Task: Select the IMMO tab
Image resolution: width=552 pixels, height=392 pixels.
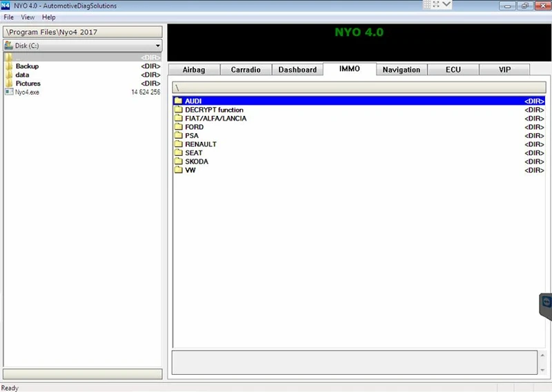Action: click(350, 69)
